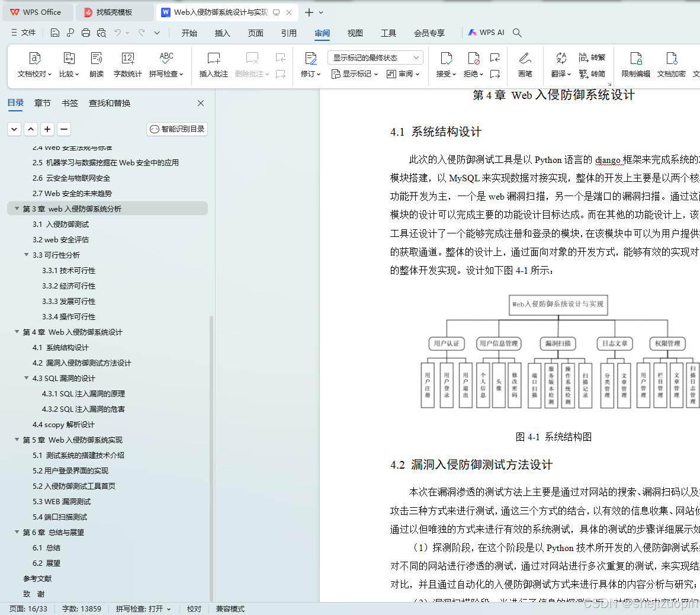Screen dimensions: 700x615
Task: Open the 查找和替换 navigation tab
Action: point(110,103)
